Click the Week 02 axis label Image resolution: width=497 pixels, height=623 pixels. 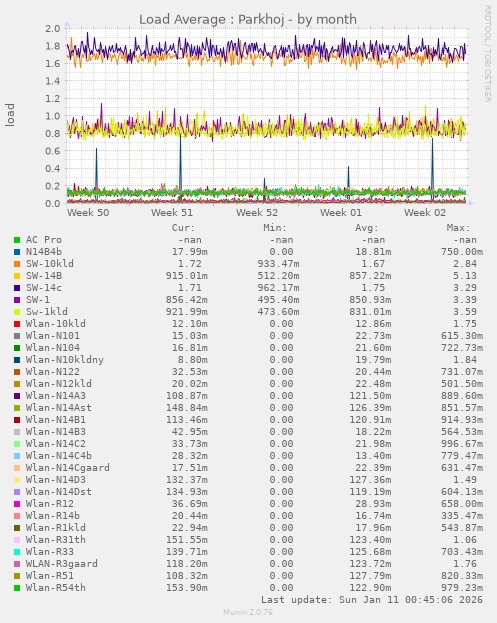click(425, 213)
